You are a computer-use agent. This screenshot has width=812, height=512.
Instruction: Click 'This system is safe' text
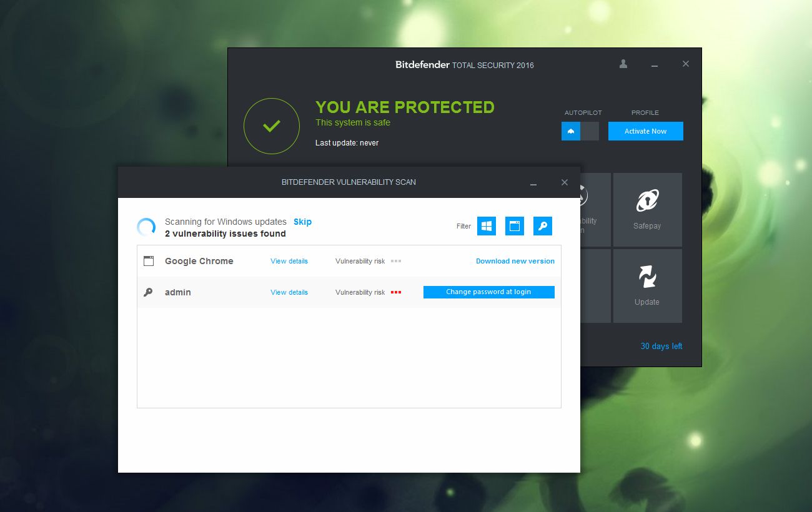pyautogui.click(x=353, y=122)
